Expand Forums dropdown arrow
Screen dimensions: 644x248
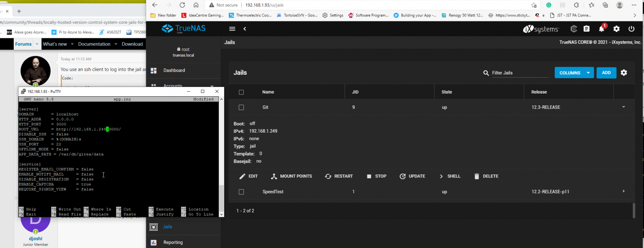coord(37,44)
